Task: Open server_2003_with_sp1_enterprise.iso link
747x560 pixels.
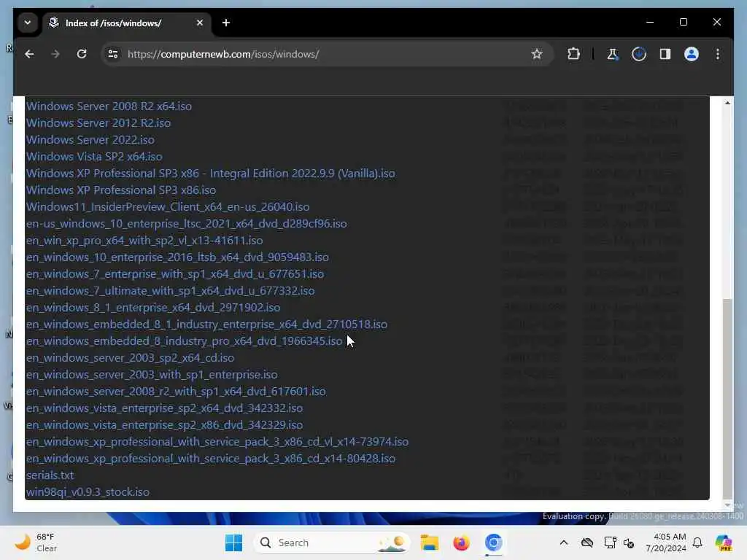Action: (152, 374)
